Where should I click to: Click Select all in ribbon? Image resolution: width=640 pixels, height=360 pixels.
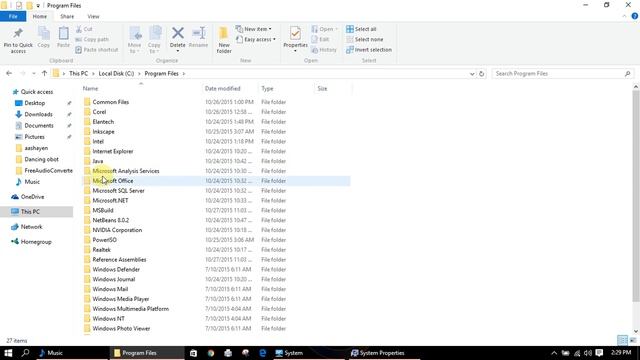(x=361, y=29)
